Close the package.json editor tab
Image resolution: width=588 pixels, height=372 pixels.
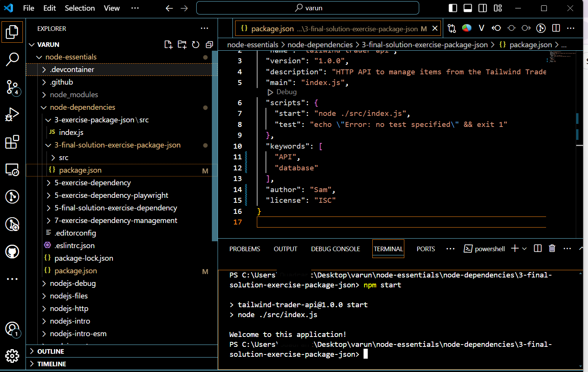[x=435, y=29]
